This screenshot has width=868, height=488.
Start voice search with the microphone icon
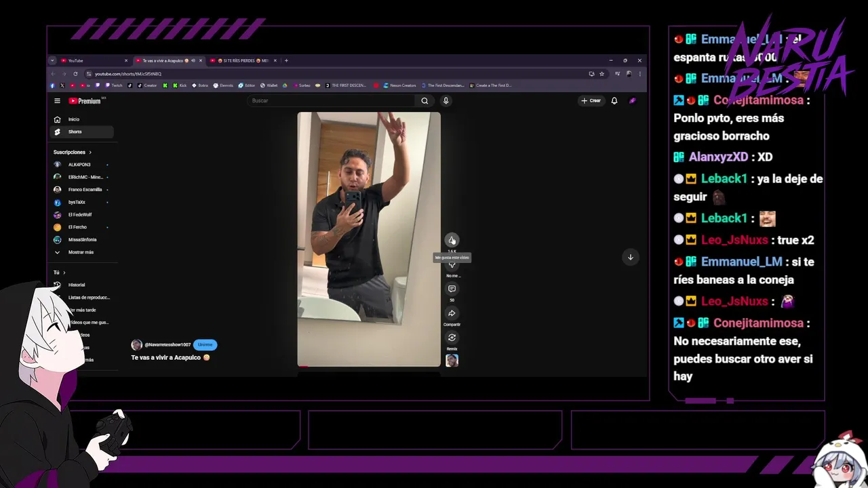point(446,101)
